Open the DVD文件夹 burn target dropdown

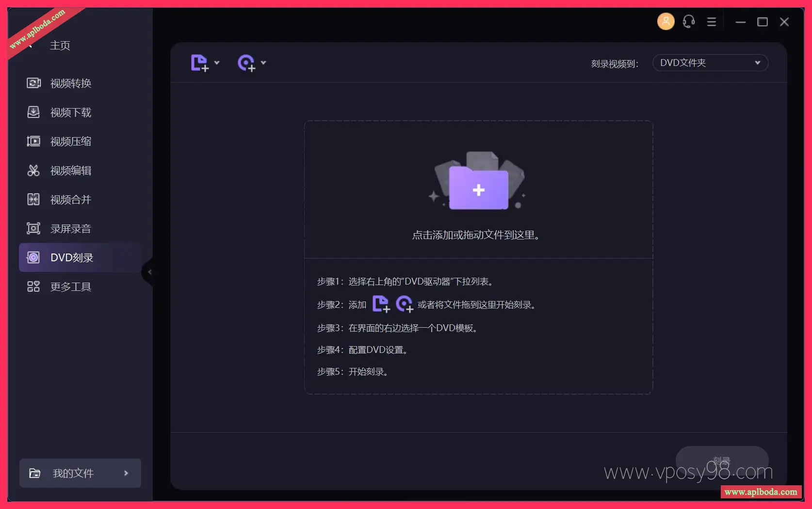[x=710, y=63]
